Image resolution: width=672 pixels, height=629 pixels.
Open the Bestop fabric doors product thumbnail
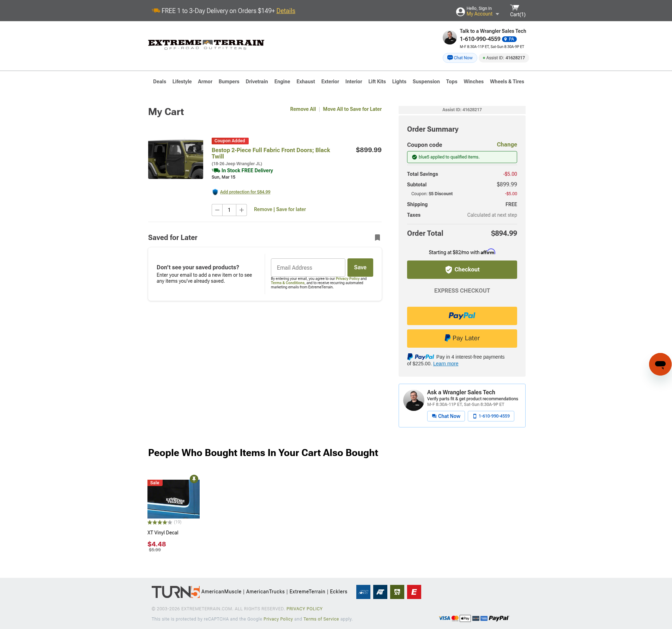pyautogui.click(x=176, y=159)
